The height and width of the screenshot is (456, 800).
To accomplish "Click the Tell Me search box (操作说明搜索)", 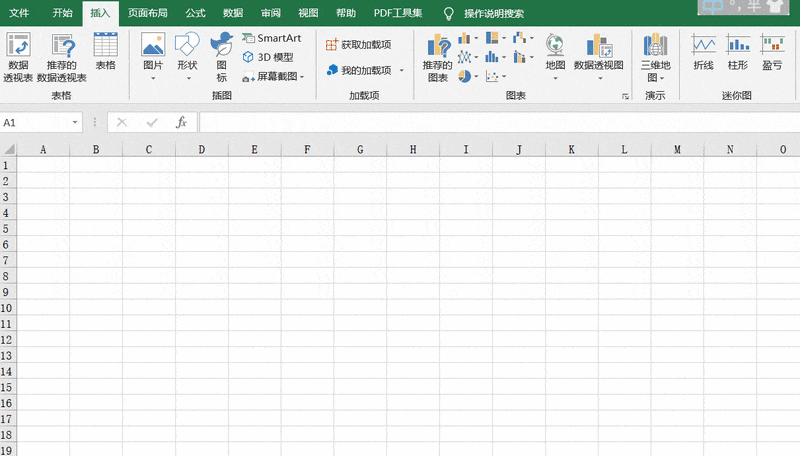I will 493,13.
